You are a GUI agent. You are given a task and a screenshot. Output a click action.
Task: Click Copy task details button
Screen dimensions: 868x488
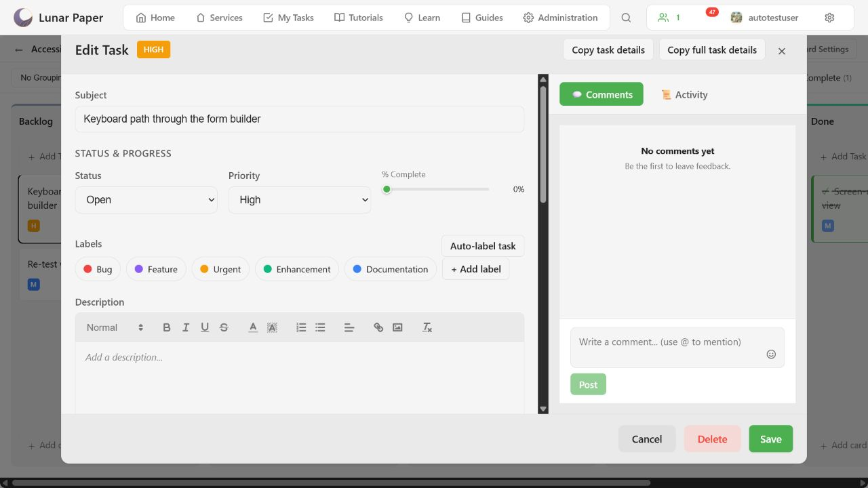point(608,49)
